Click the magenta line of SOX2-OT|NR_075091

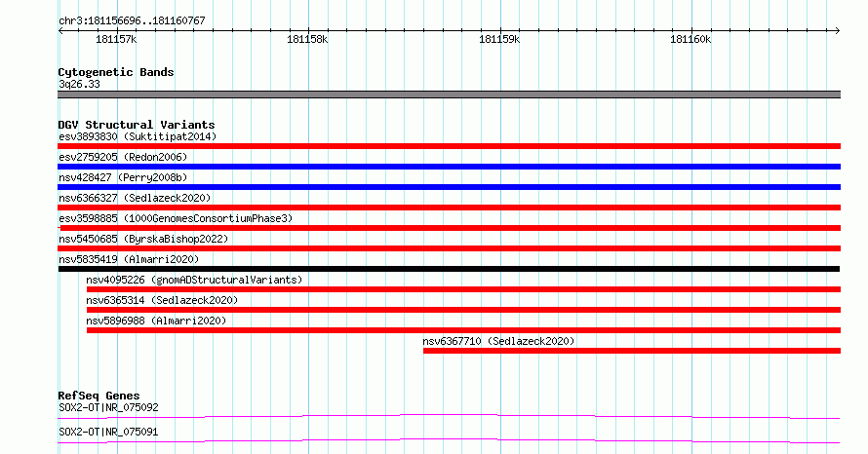coord(449,440)
